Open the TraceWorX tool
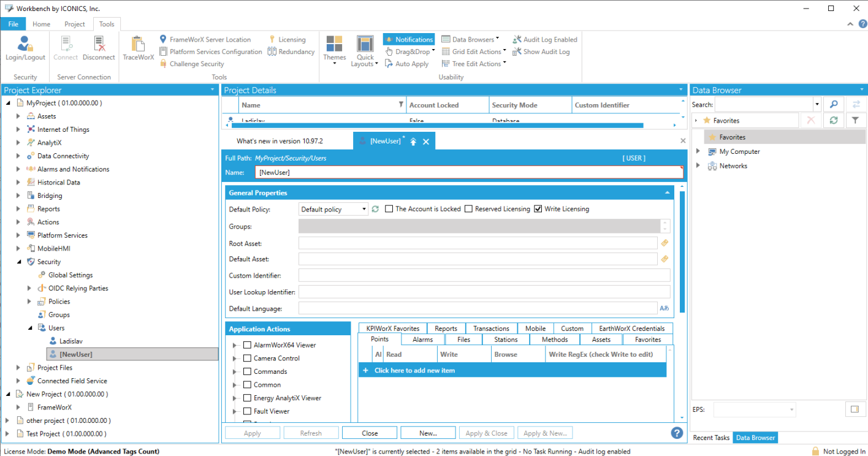Screen dimensions: 868x456 pos(138,48)
